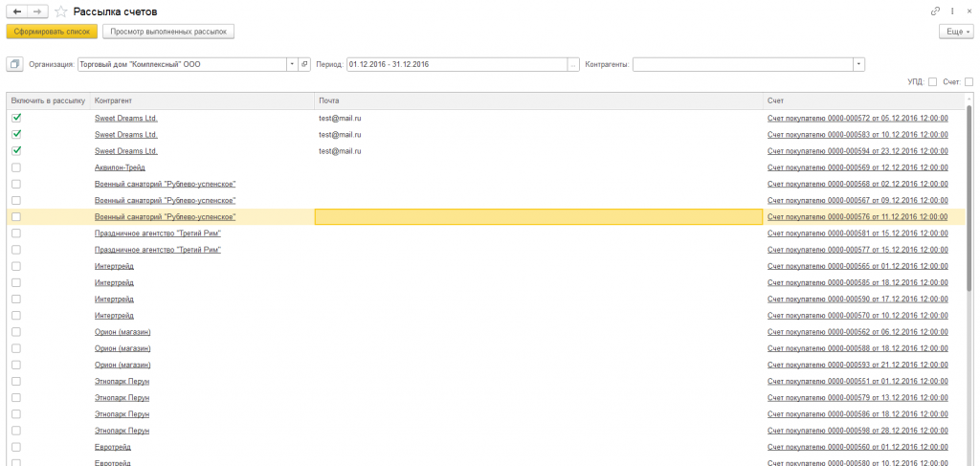This screenshot has height=466, width=980.
Task: Enable the Счет checkbox
Action: click(x=969, y=82)
